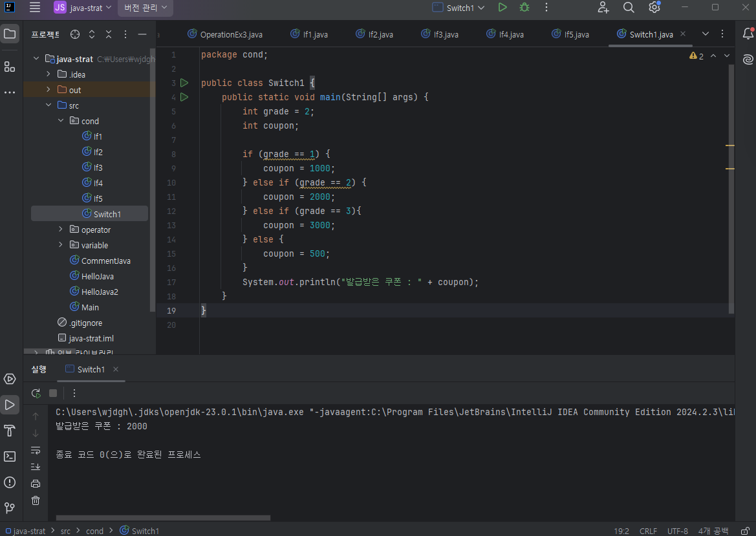
Task: Show hidden editor tabs dropdown
Action: (x=706, y=34)
